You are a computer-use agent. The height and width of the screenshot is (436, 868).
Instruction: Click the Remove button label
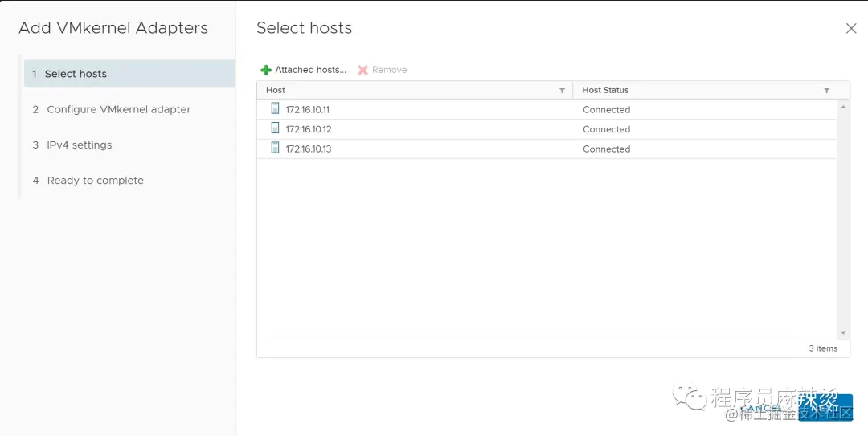389,71
